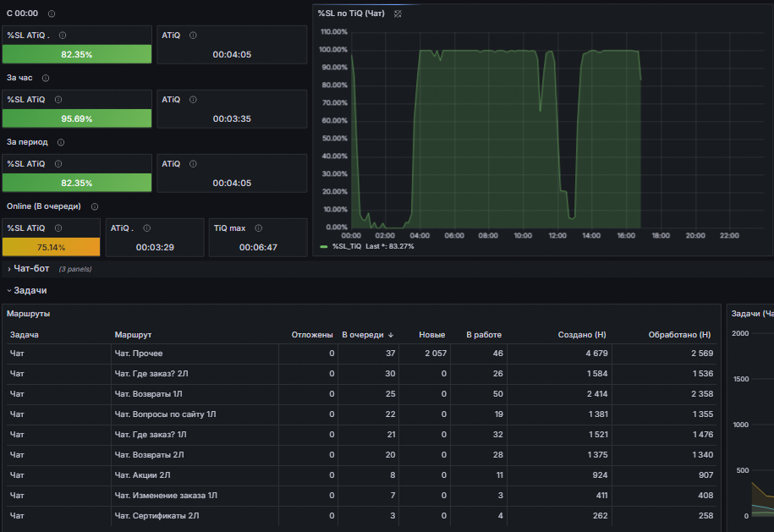Click the "907" processed value
The width and height of the screenshot is (774, 532).
[x=705, y=474]
